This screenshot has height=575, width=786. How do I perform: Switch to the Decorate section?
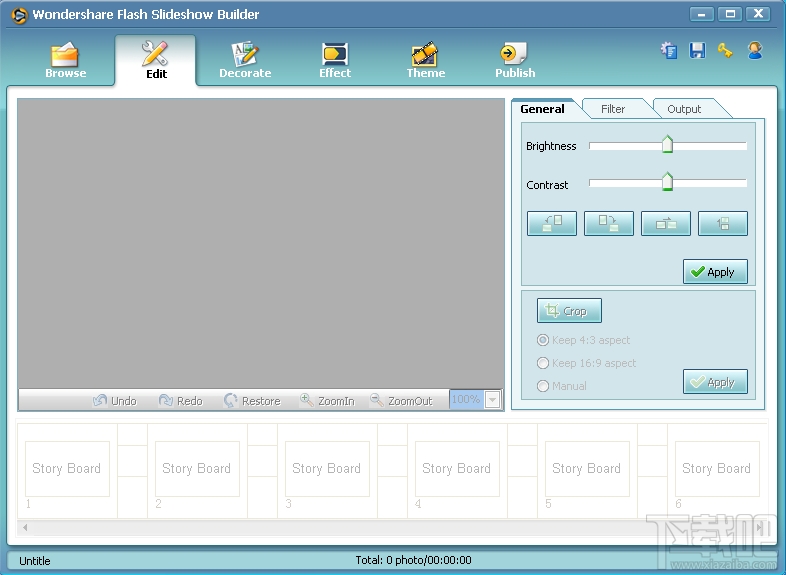[x=245, y=61]
